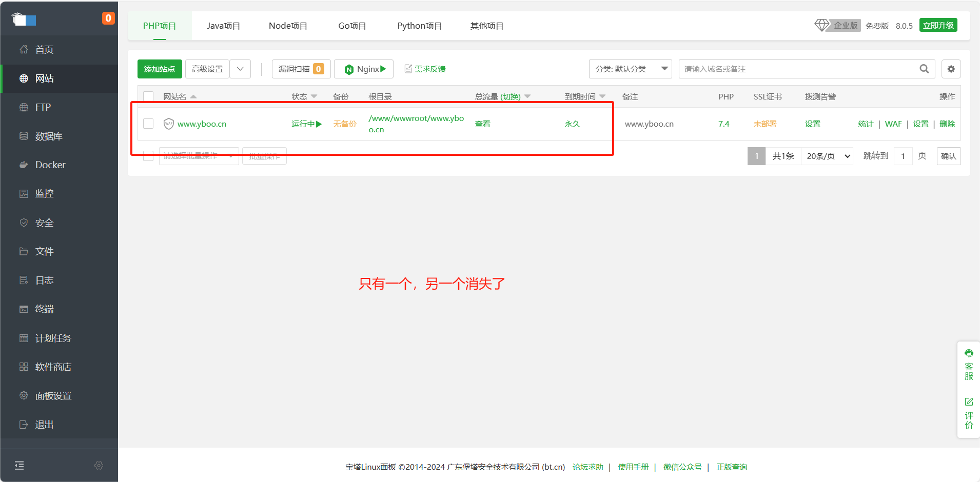Expand the 高级设置 dropdown arrow

pyautogui.click(x=240, y=69)
